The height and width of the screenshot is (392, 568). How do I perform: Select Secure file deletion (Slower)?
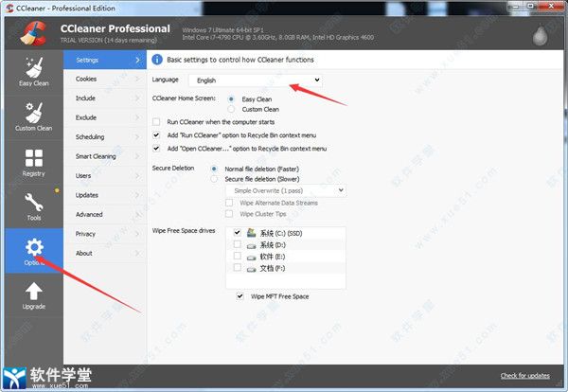pyautogui.click(x=214, y=179)
